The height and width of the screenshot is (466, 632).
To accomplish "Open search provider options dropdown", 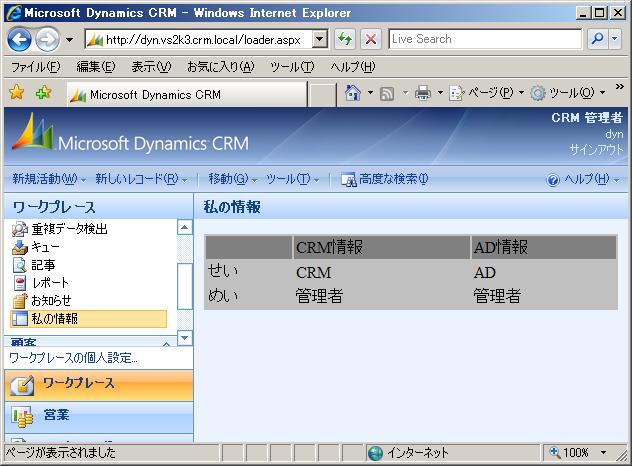I will point(615,39).
